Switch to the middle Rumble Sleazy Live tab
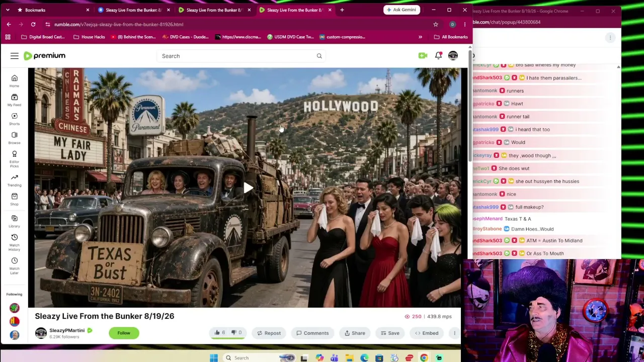The height and width of the screenshot is (362, 644). (x=214, y=10)
